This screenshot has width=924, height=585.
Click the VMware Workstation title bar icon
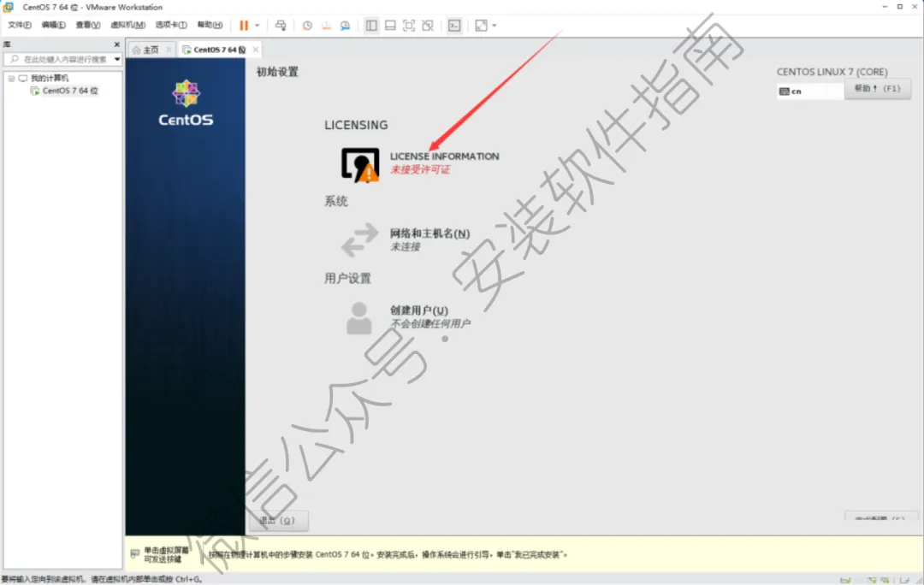pos(9,7)
